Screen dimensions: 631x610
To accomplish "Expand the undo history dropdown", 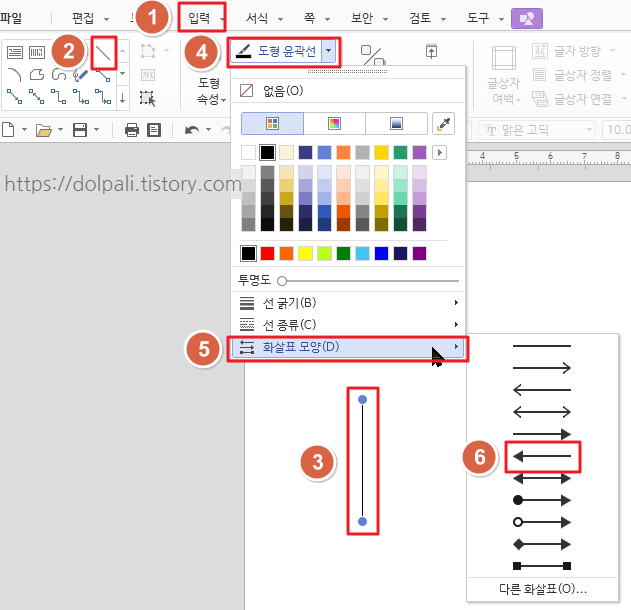I will [x=208, y=130].
